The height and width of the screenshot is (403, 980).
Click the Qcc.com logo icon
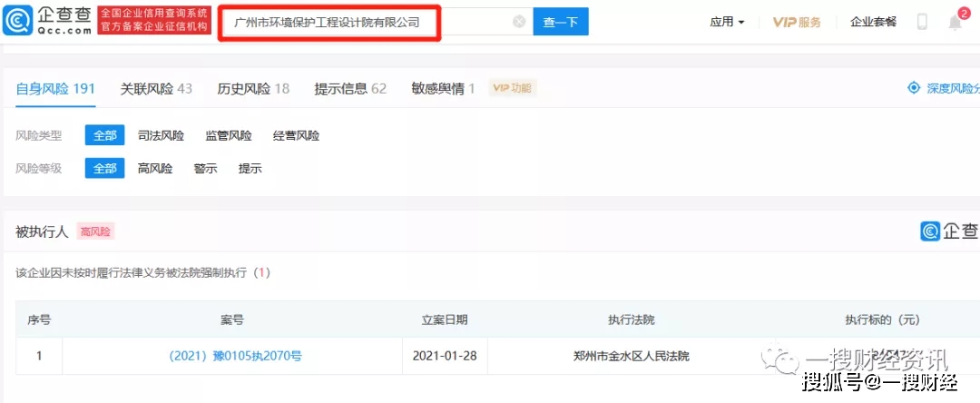(18, 21)
